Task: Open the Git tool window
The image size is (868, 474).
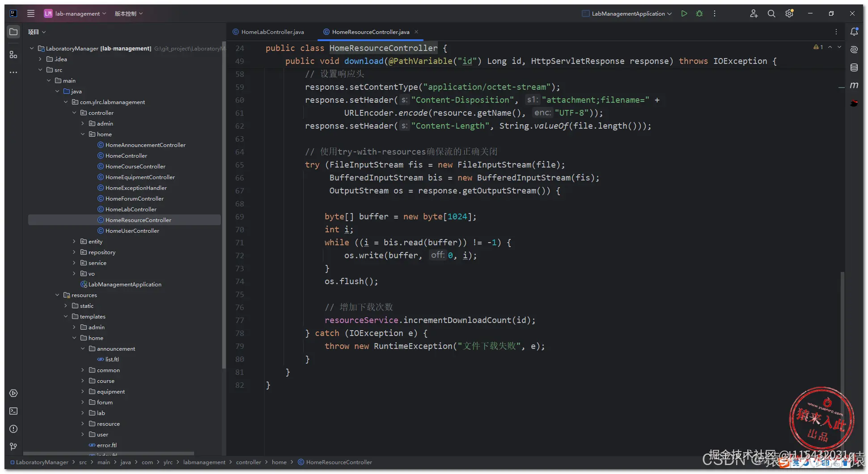Action: [13, 447]
